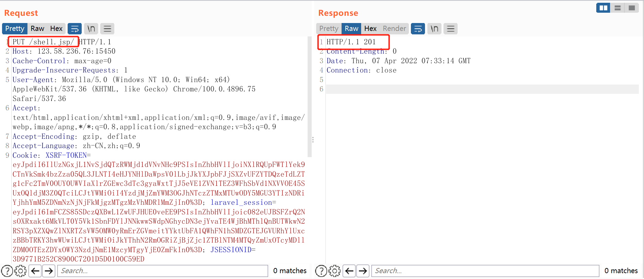Focus the Request search input field
The height and width of the screenshot is (279, 644).
[x=163, y=271]
